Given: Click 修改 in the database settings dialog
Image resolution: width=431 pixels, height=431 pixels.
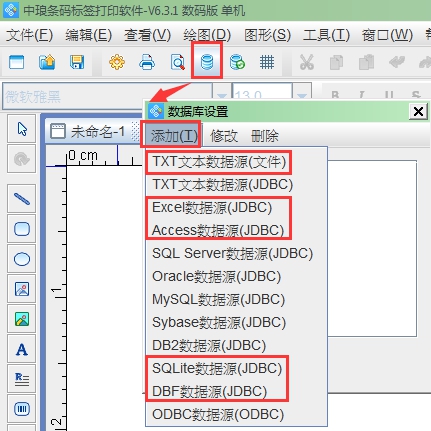Looking at the screenshot, I should point(224,136).
